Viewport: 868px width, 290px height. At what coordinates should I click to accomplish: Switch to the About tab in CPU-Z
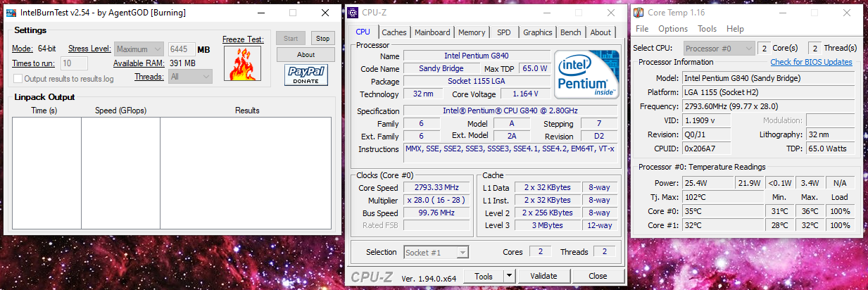(600, 32)
